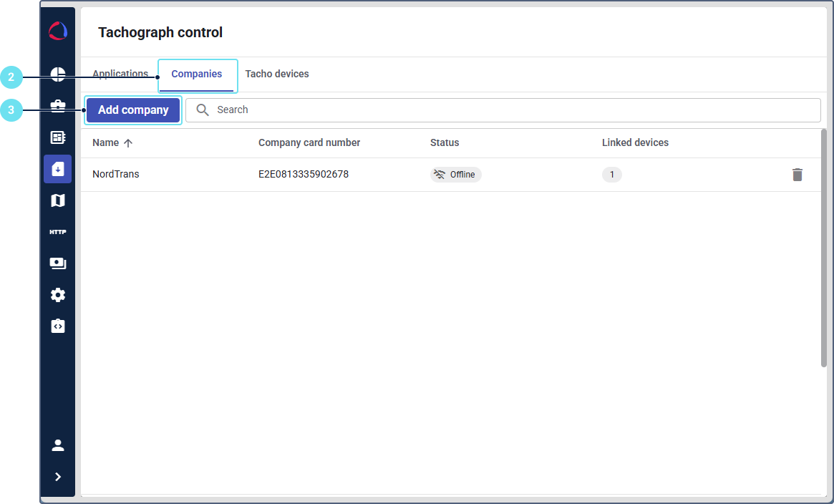Screen dimensions: 834x504
Task: Open the newspaper-style sidebar icon
Action: pyautogui.click(x=58, y=137)
